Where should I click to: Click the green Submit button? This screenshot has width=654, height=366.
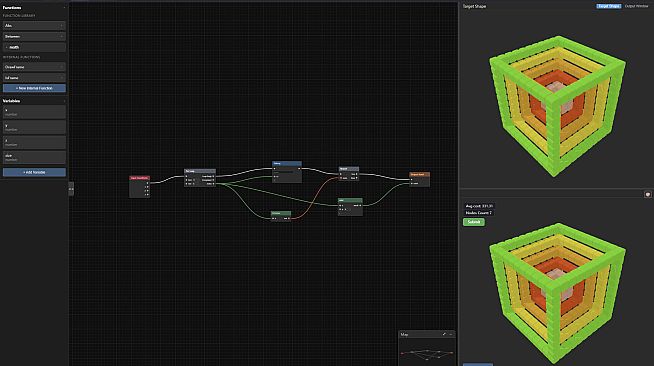pos(474,222)
